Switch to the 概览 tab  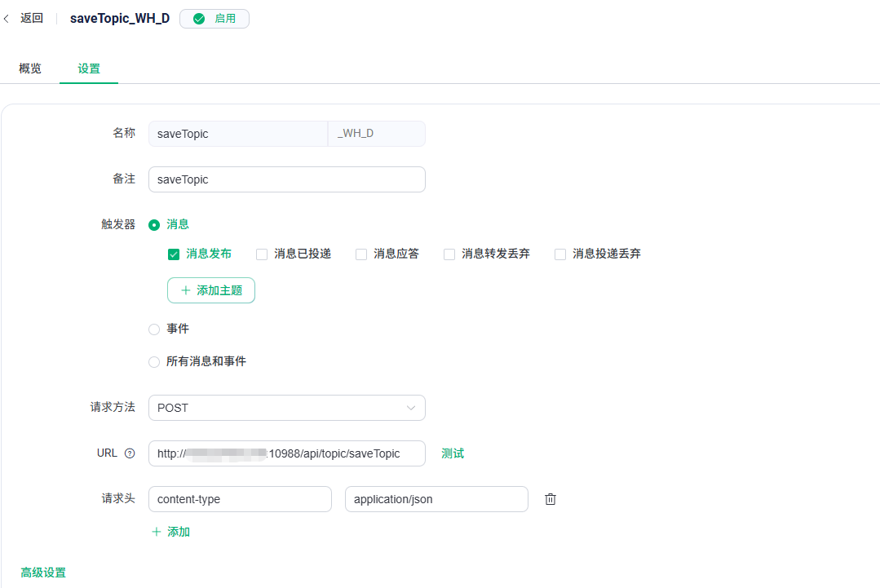[x=30, y=69]
